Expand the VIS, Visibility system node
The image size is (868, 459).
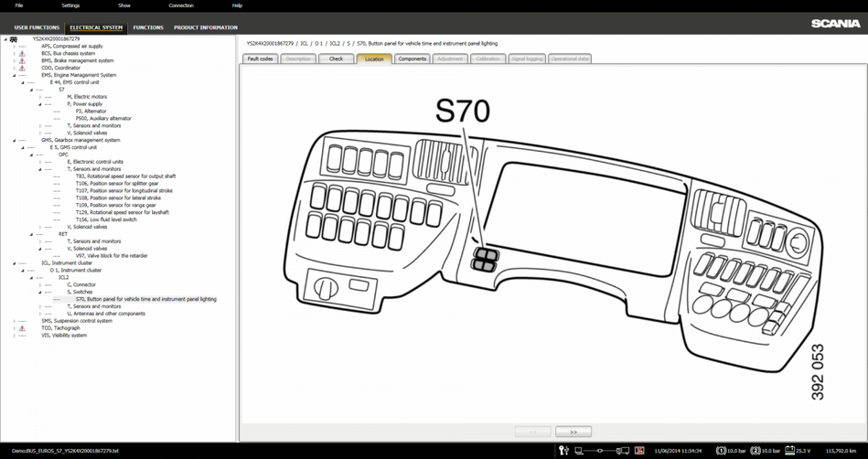coord(14,336)
